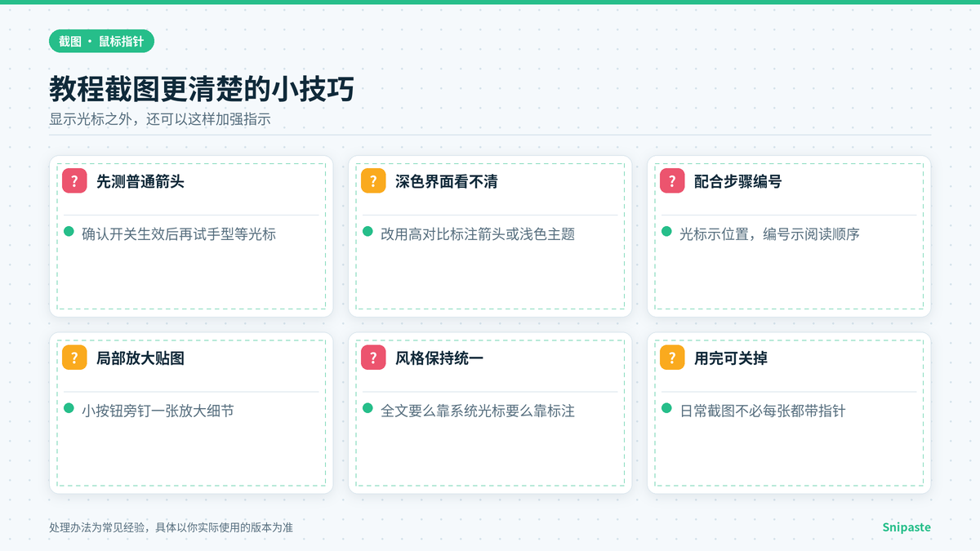Click the question icon beside 用完可关掉
The height and width of the screenshot is (551, 980).
pos(672,358)
